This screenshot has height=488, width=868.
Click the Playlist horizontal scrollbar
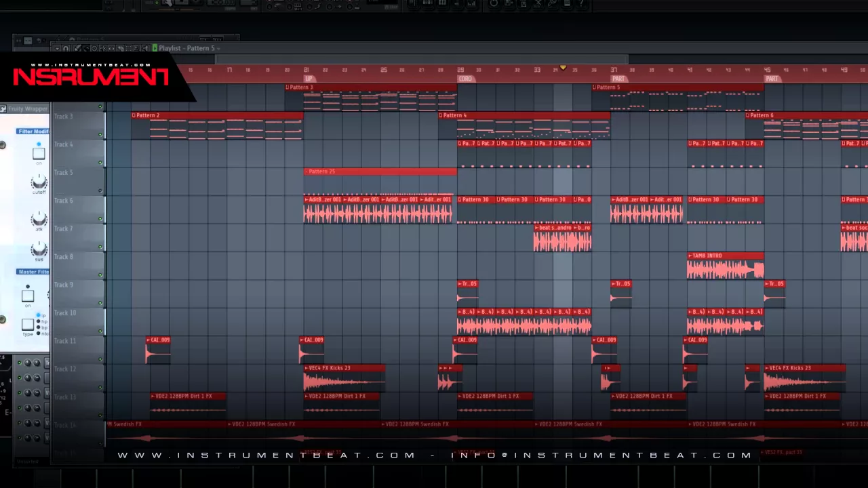(420, 60)
